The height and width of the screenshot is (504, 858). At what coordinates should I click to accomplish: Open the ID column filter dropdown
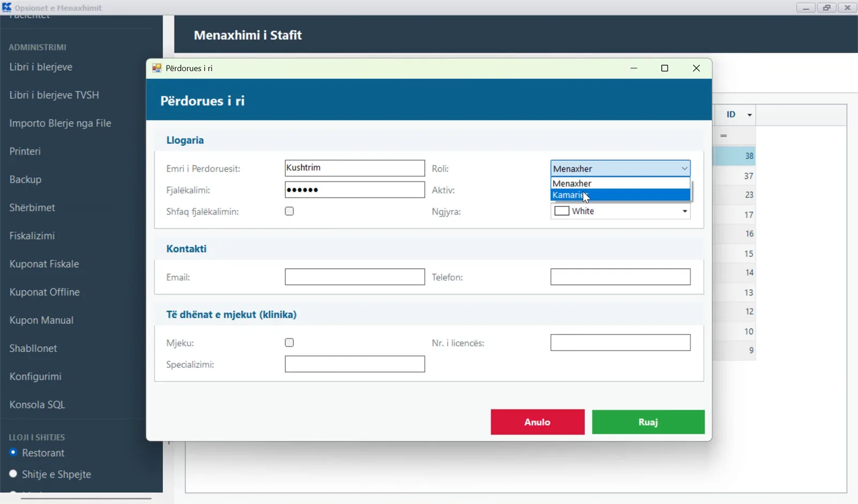pos(750,115)
